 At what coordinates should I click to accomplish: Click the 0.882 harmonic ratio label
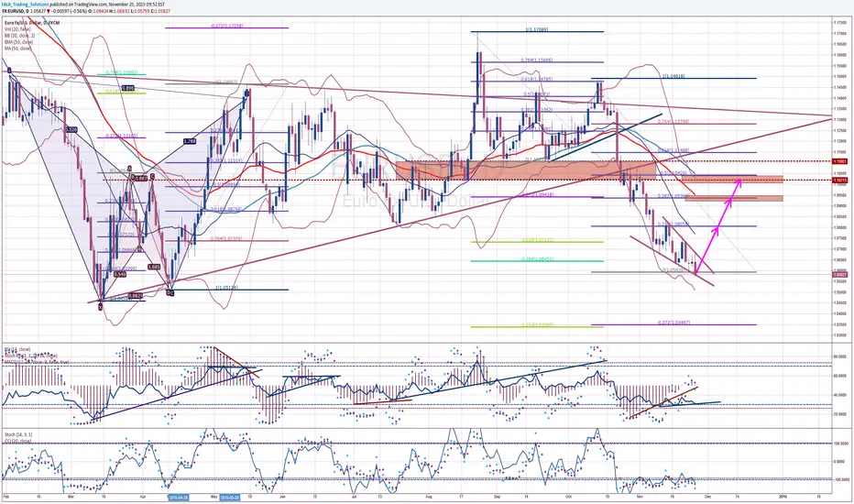pos(136,296)
